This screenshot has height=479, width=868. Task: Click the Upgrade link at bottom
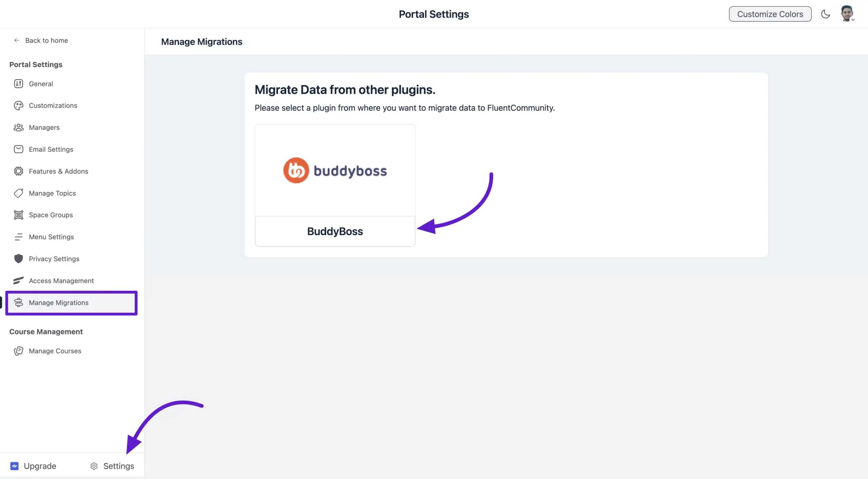click(33, 466)
